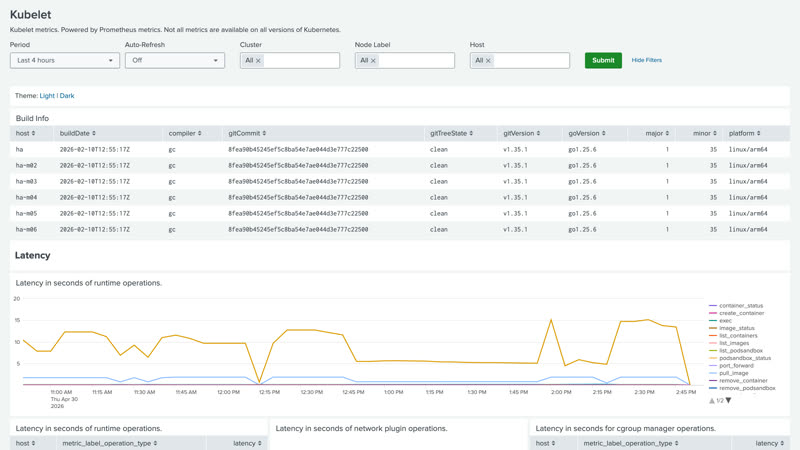
Task: Click goVersion go1.25.6 in ha-m04 row
Action: point(582,197)
